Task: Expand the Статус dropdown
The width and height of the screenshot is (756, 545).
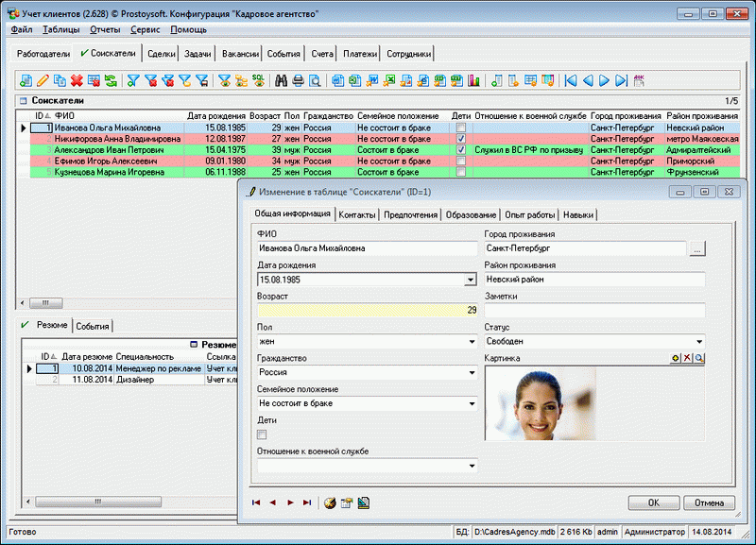Action: (x=698, y=342)
